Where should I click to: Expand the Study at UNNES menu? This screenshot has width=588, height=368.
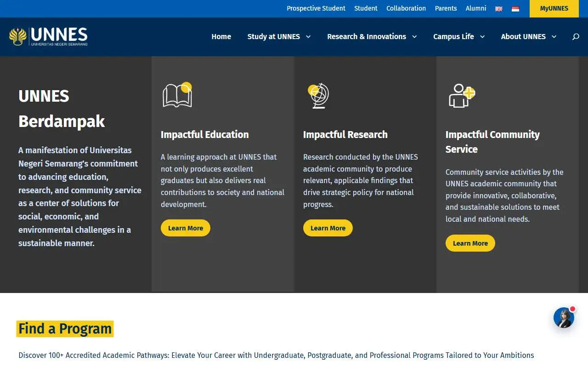pyautogui.click(x=279, y=37)
